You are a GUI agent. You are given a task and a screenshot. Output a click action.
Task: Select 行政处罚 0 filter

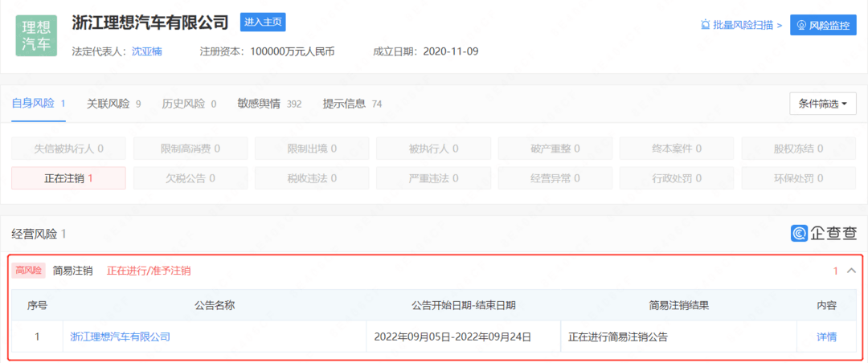(x=677, y=178)
